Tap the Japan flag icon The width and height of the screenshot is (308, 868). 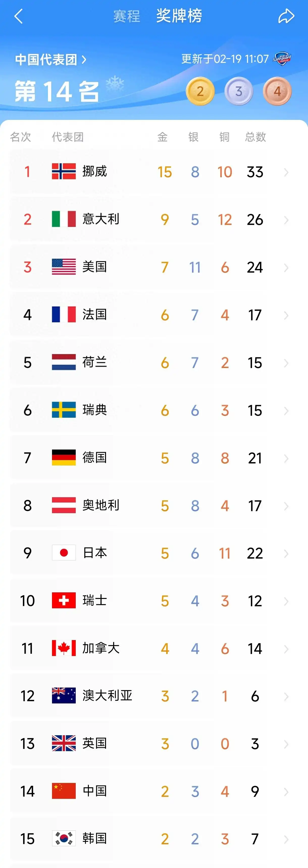[x=64, y=553]
